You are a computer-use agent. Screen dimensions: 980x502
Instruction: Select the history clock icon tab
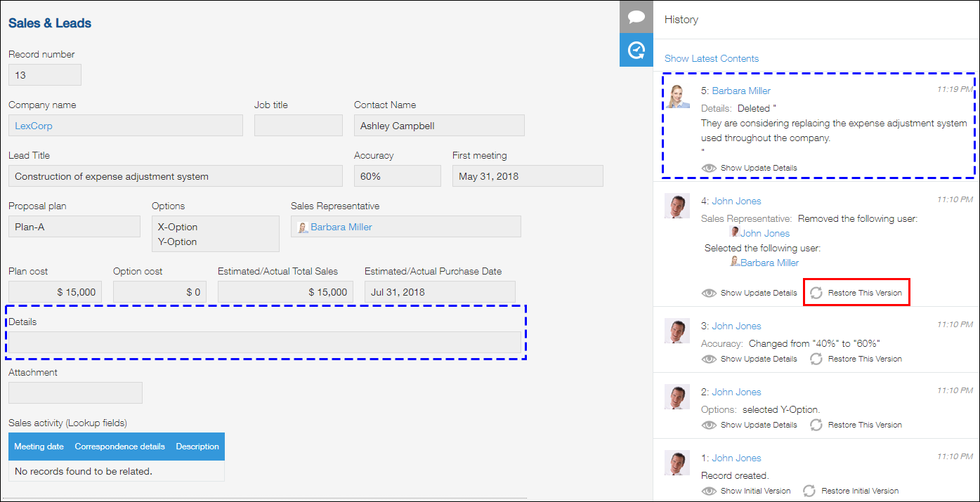(636, 51)
